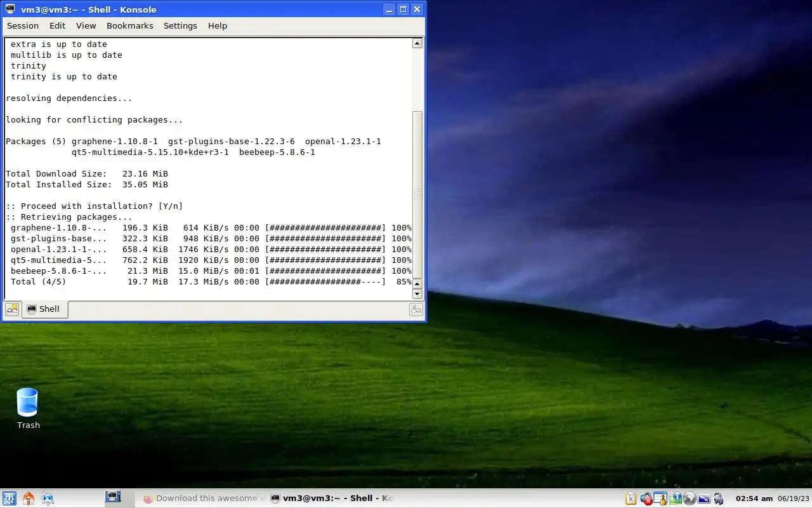Click the 02:54 am clock
812x508 pixels.
point(754,498)
